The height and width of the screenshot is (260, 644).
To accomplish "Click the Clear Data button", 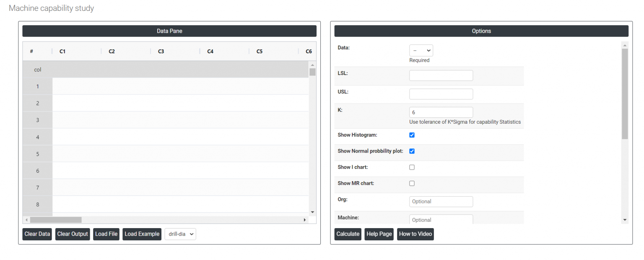I will [x=37, y=234].
